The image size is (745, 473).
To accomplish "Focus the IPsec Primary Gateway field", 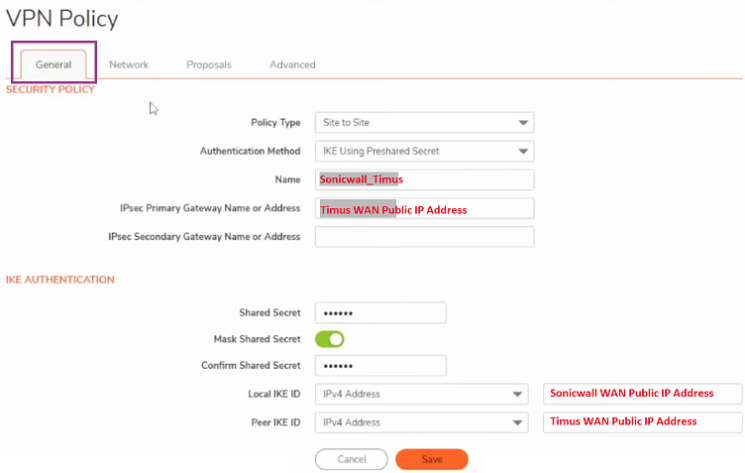I will [x=424, y=208].
